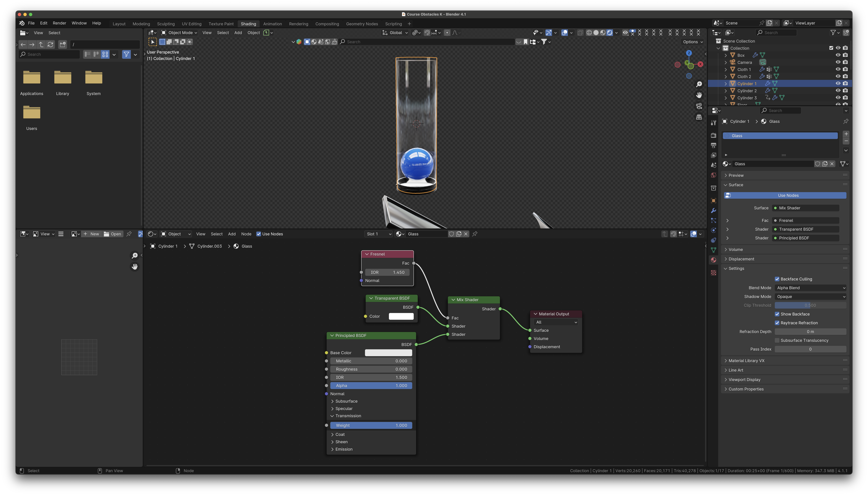Uncheck Backface Culling setting
Screen dimensions: 868x495
pos(777,279)
